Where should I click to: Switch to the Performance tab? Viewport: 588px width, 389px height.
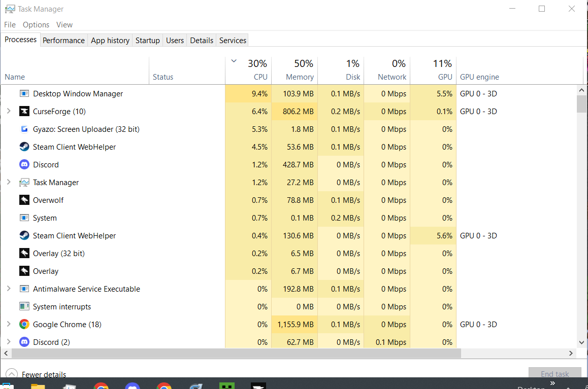coord(64,41)
